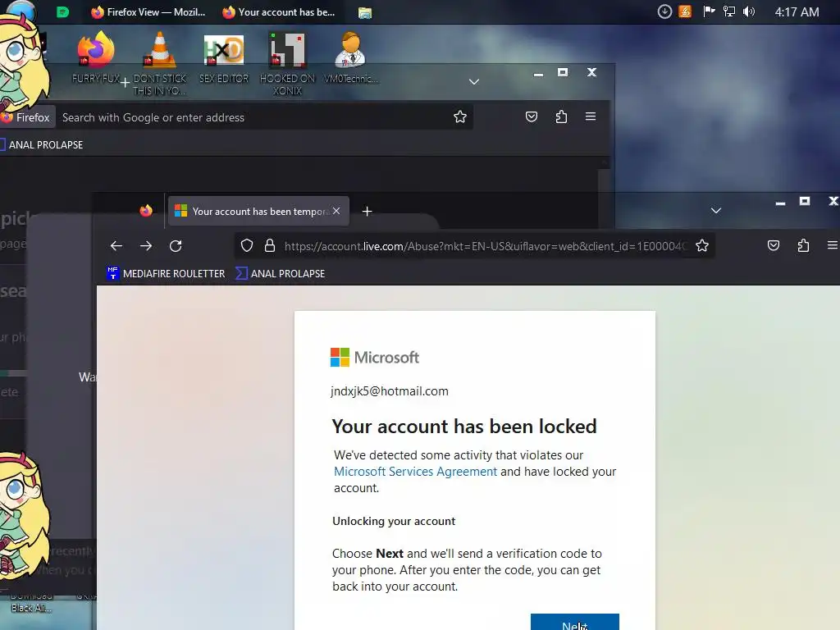Open the tracking protection shield icon

tap(246, 246)
